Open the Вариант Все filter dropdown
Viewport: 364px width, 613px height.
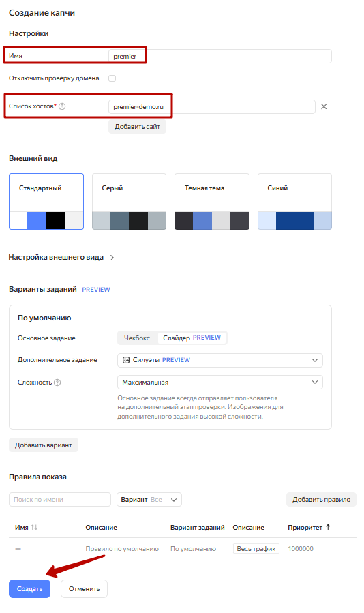coord(149,500)
